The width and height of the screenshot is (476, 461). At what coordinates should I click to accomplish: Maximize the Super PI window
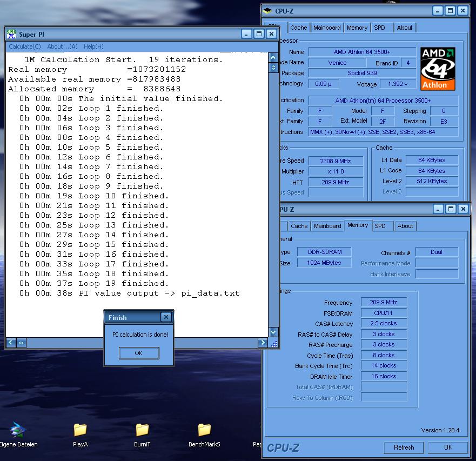(x=259, y=34)
